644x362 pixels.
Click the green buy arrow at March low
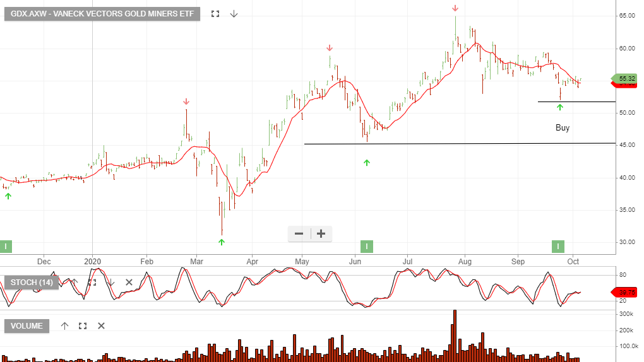point(222,242)
